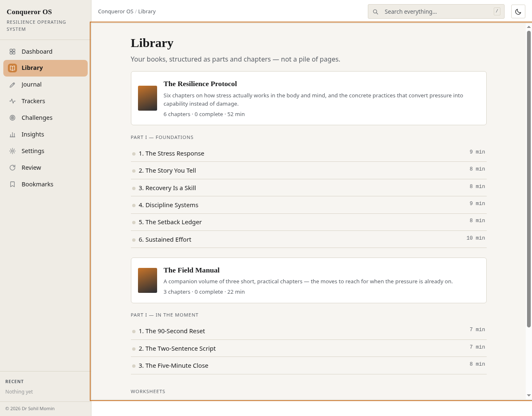Image resolution: width=532 pixels, height=416 pixels.
Task: Click the Insights bar chart icon
Action: [x=12, y=134]
